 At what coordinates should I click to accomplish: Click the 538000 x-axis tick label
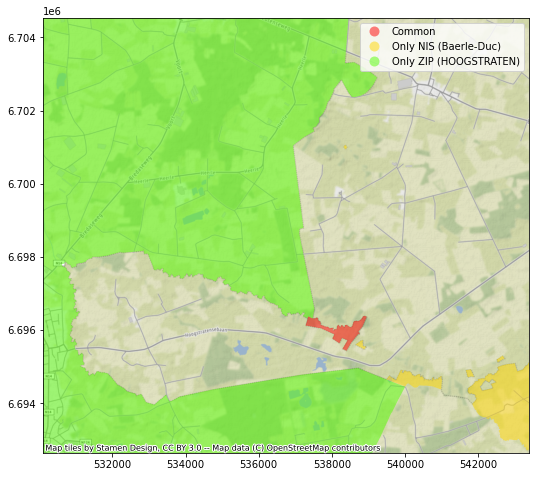pyautogui.click(x=332, y=464)
